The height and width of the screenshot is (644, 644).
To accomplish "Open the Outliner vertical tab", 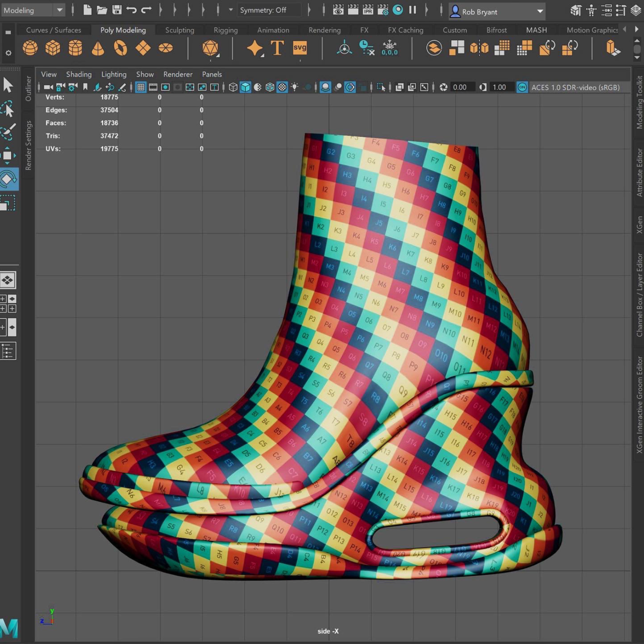I will [x=28, y=88].
